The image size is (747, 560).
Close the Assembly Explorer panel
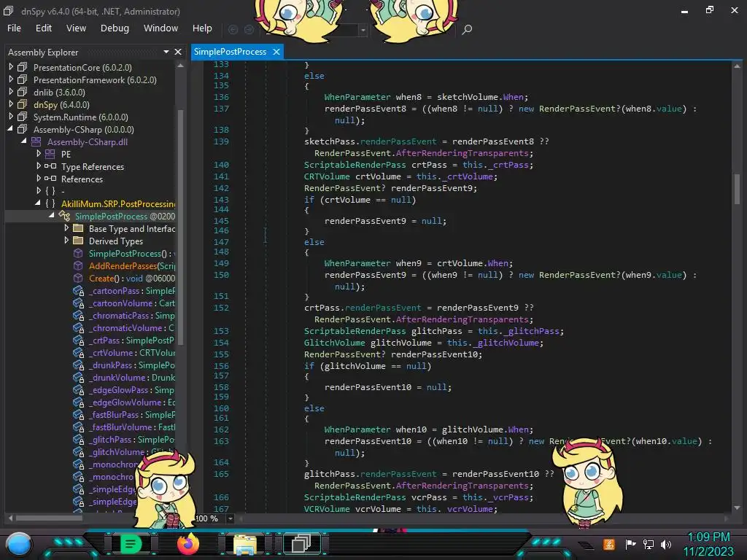(x=178, y=52)
